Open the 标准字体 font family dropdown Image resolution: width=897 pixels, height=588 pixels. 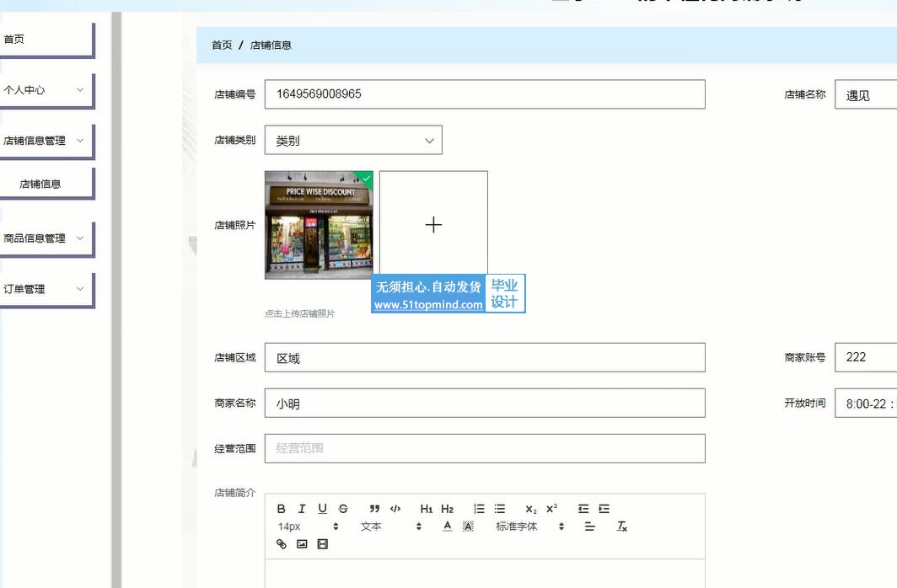[x=530, y=527]
